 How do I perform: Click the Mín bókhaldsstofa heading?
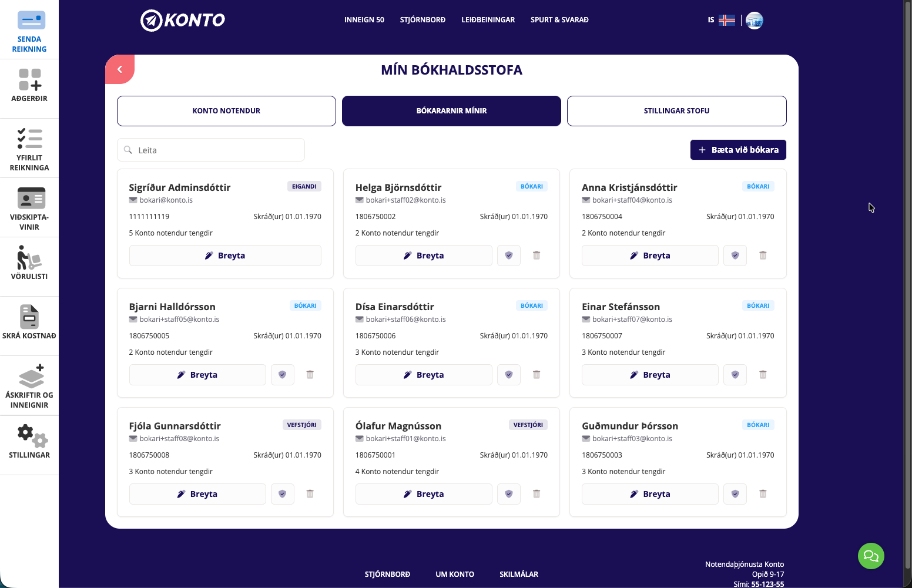[451, 70]
